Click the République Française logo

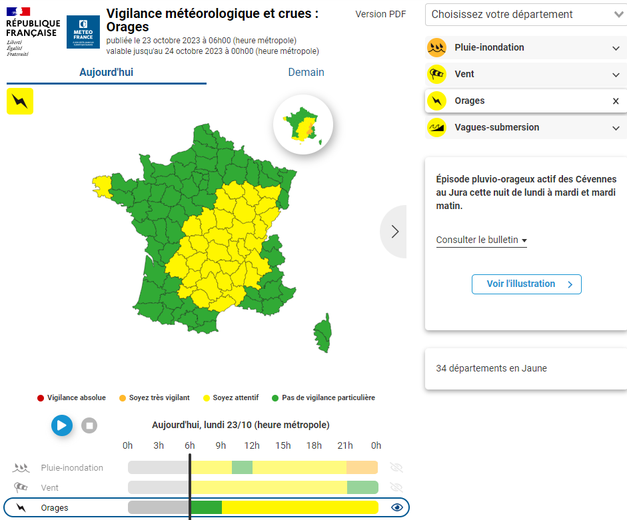tap(33, 32)
